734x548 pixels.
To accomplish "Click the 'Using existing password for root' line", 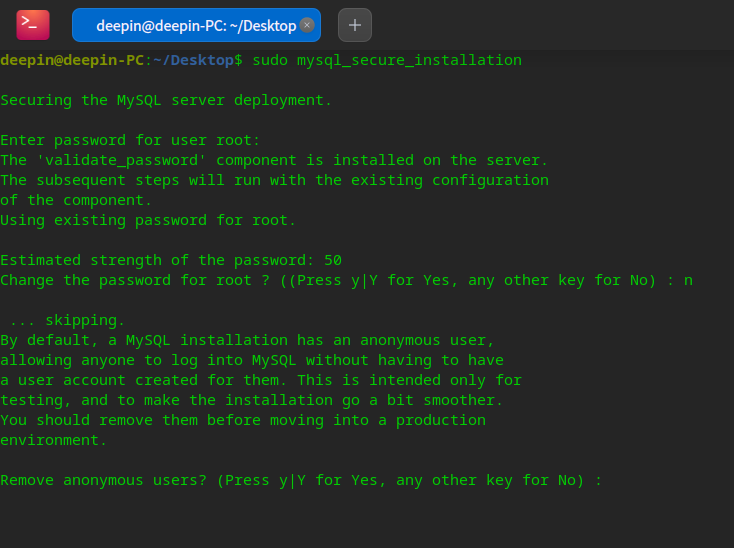I will pos(148,220).
